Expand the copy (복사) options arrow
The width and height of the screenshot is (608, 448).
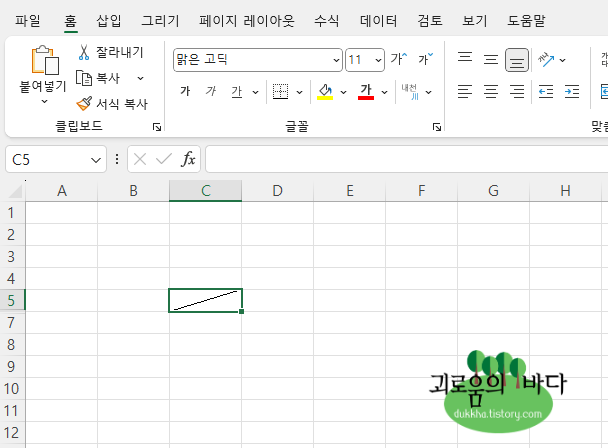[140, 78]
